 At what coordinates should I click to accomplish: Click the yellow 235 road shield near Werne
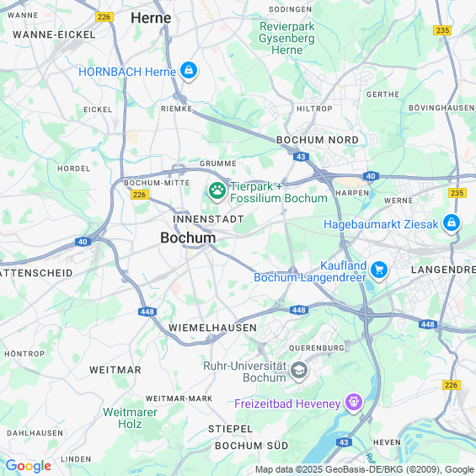(457, 193)
